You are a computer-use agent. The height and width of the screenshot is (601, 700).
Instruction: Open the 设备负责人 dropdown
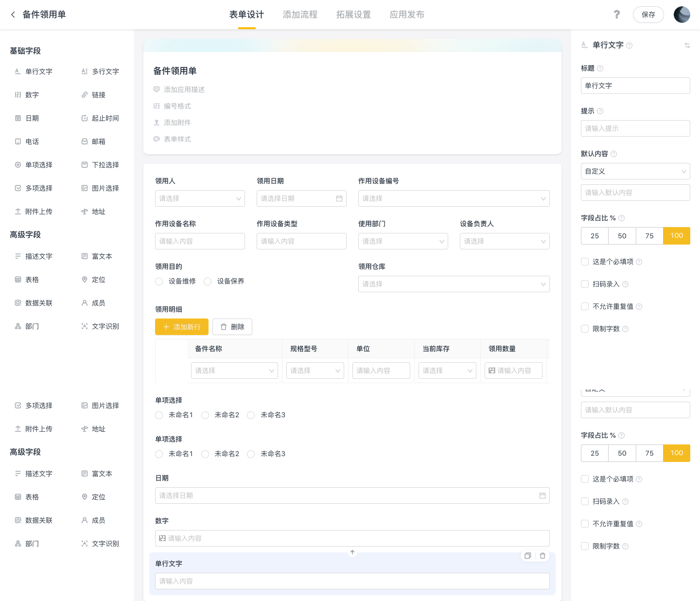(505, 241)
